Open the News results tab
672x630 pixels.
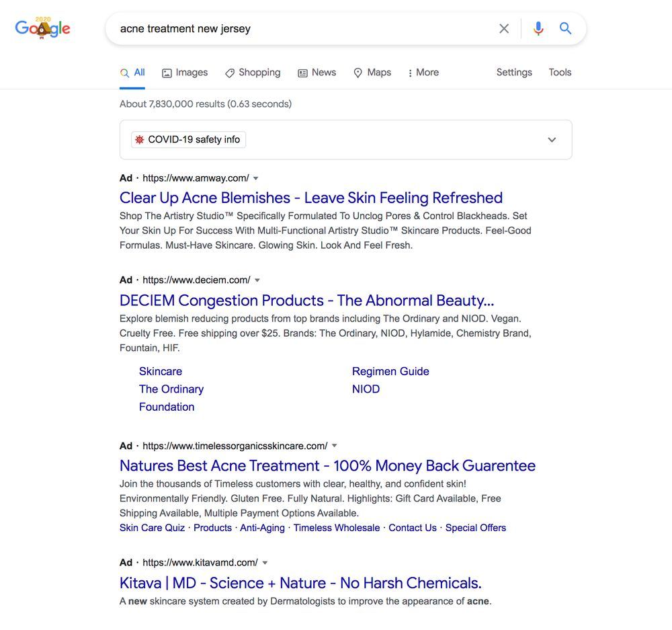click(317, 73)
